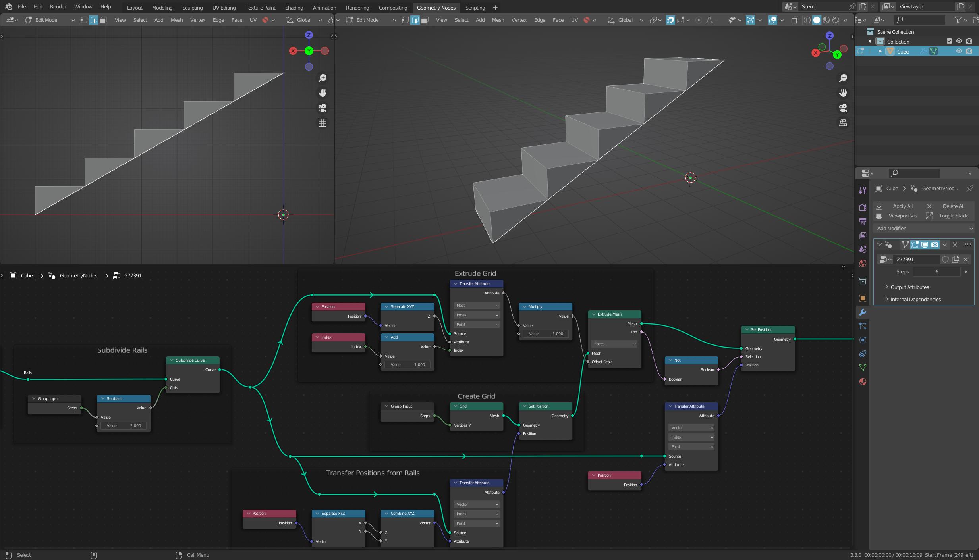The width and height of the screenshot is (979, 560).
Task: Open the Material properties tab icon
Action: 863,382
